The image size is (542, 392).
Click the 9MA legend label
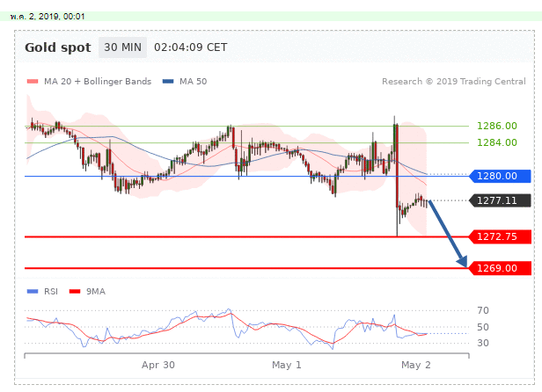(x=96, y=292)
